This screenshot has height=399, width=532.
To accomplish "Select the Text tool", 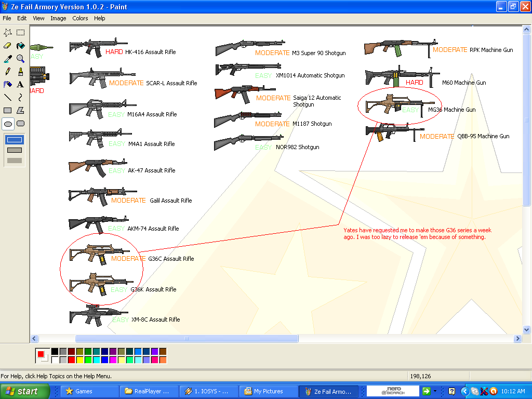I will [x=21, y=85].
